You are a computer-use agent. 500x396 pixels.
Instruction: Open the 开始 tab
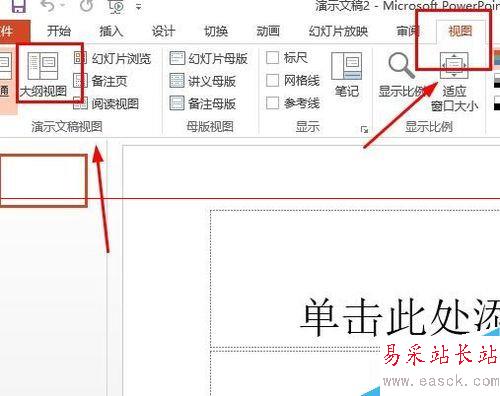[59, 31]
